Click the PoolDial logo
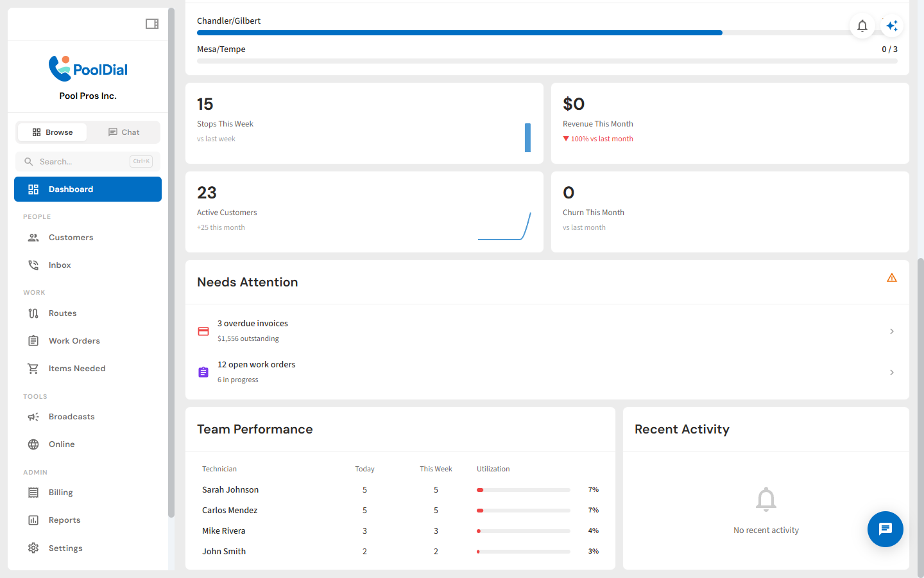 [x=88, y=69]
